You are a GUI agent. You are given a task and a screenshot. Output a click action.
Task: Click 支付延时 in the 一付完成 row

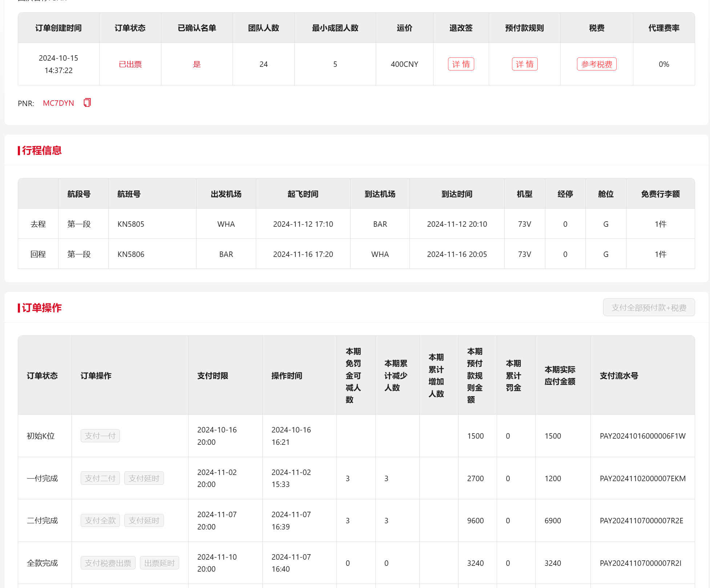pyautogui.click(x=144, y=478)
